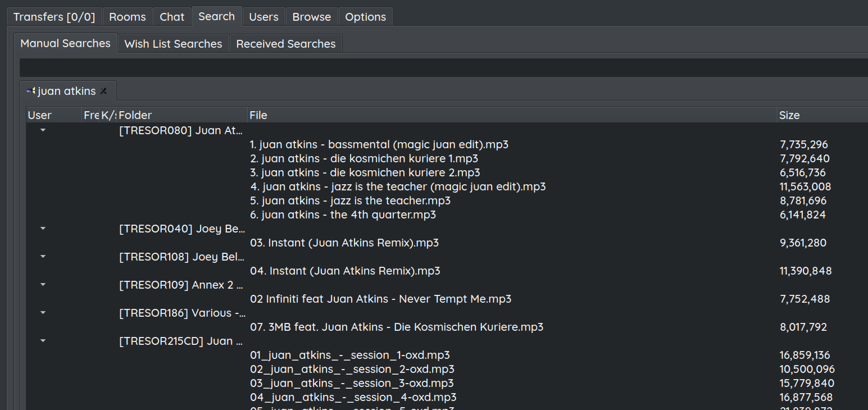Click the search icon on the juan atkins tab
Image resolution: width=868 pixels, height=410 pixels.
point(31,90)
